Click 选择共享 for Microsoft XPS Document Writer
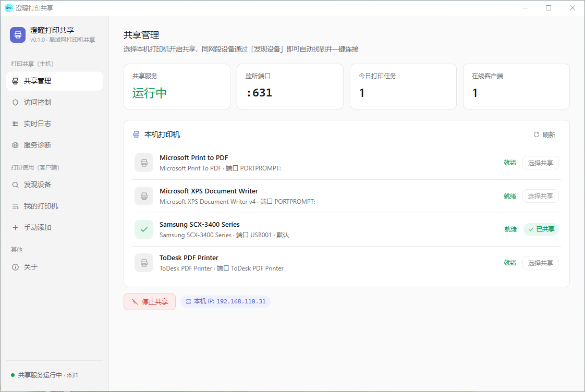Image resolution: width=585 pixels, height=392 pixels. (x=540, y=196)
